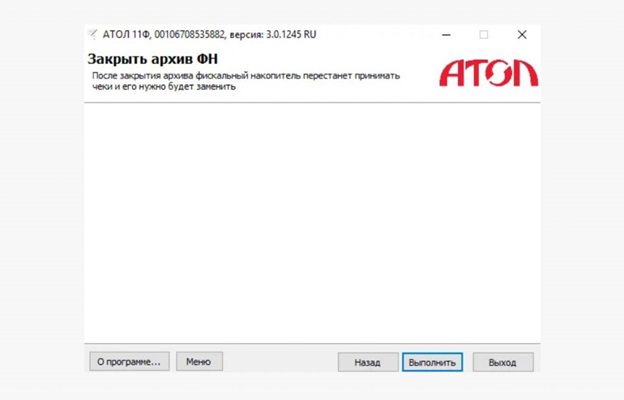Click the Закрыть архив ФН heading
This screenshot has height=400, width=624.
[153, 59]
